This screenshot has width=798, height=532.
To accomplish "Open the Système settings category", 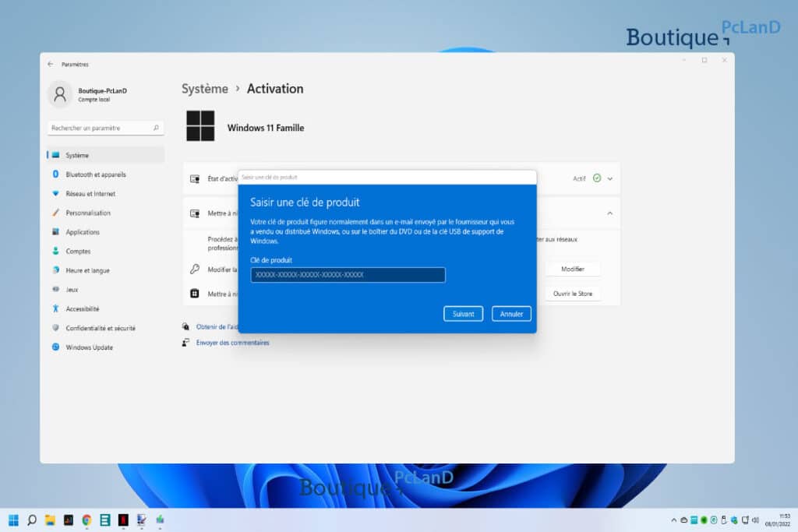I will pyautogui.click(x=106, y=155).
